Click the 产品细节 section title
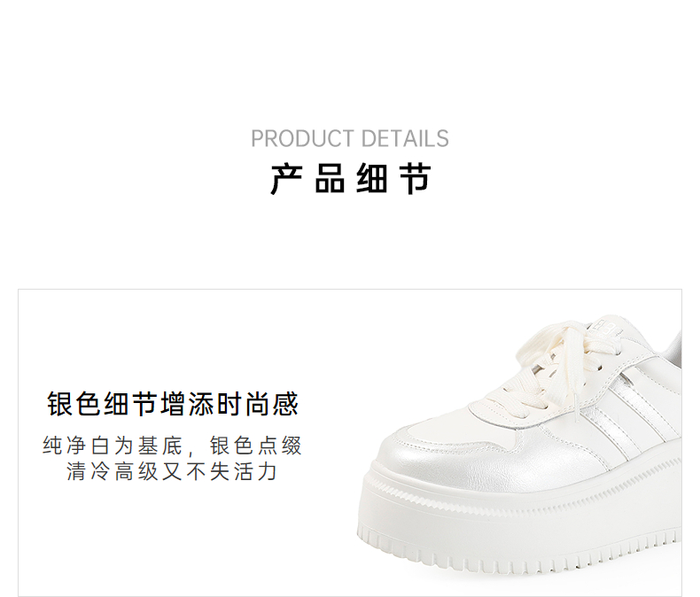The image size is (700, 597). (351, 180)
